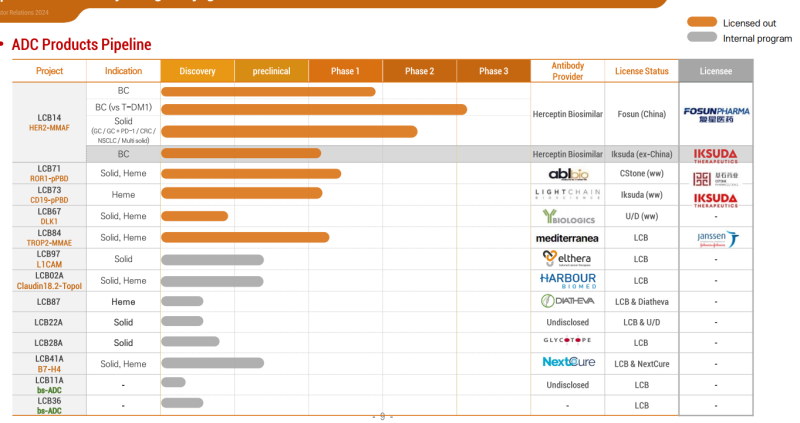Click the mediterranea logo
This screenshot has width=800, height=423.
(567, 238)
